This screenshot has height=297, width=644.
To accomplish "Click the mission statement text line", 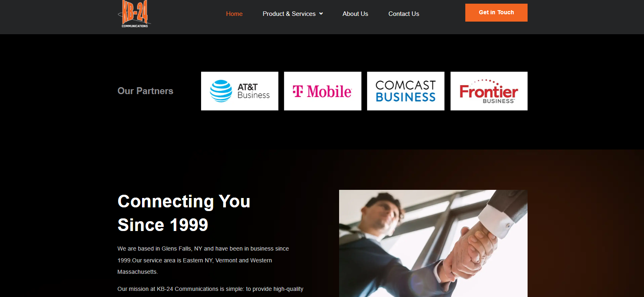I will 210,289.
